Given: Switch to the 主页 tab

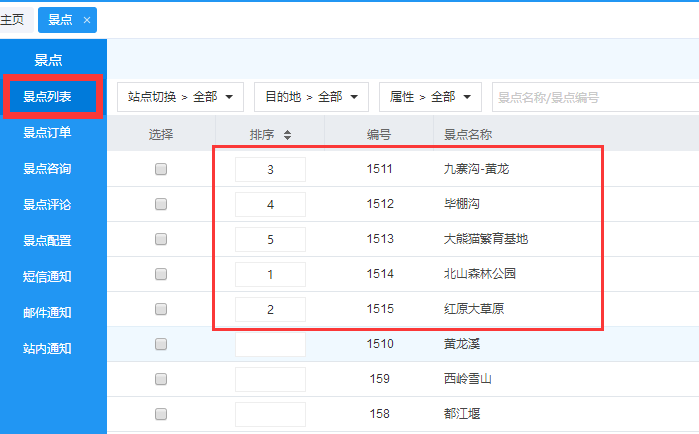Looking at the screenshot, I should pyautogui.click(x=13, y=20).
